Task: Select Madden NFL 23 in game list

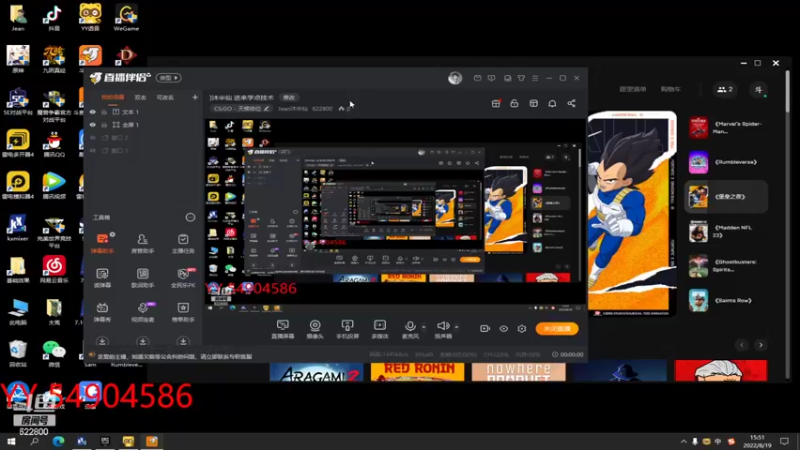Action: 726,232
